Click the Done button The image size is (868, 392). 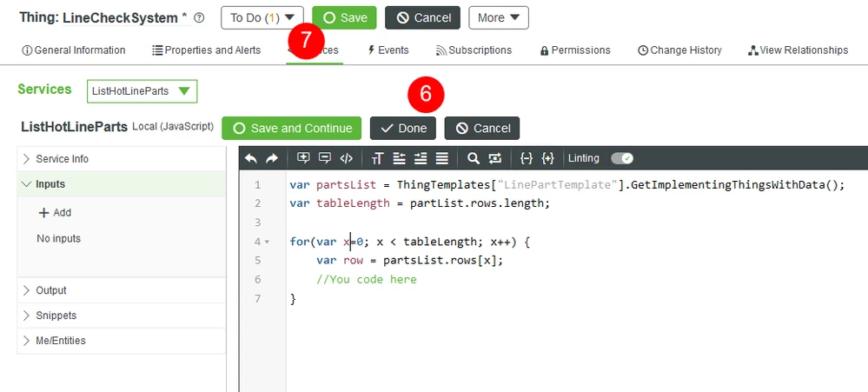click(x=403, y=128)
